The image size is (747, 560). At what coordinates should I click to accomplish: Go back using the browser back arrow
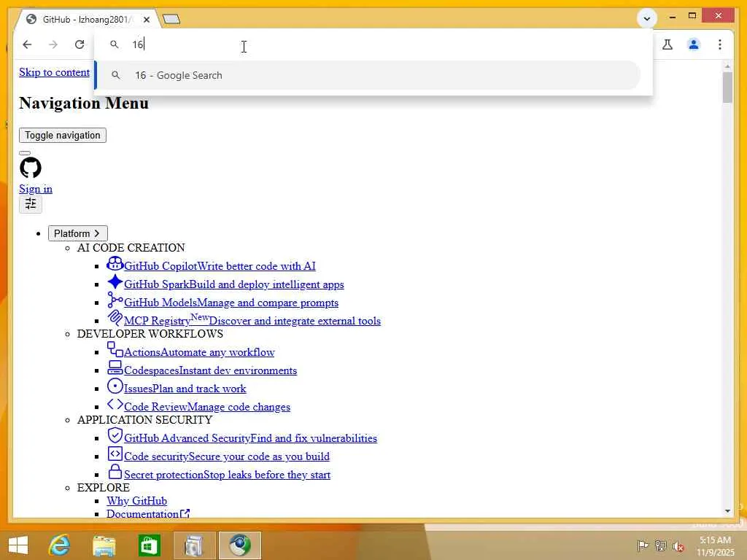tap(27, 44)
